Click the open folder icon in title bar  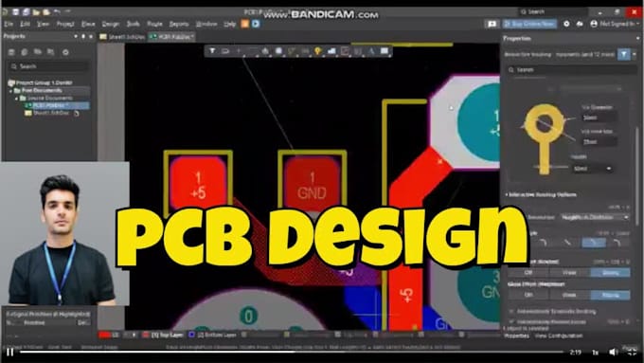(36, 12)
